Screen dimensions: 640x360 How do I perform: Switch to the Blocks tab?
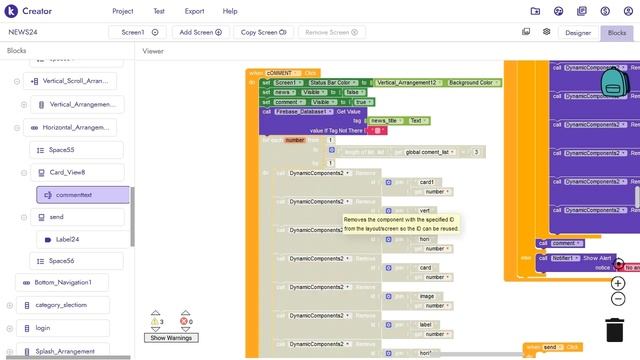(617, 33)
